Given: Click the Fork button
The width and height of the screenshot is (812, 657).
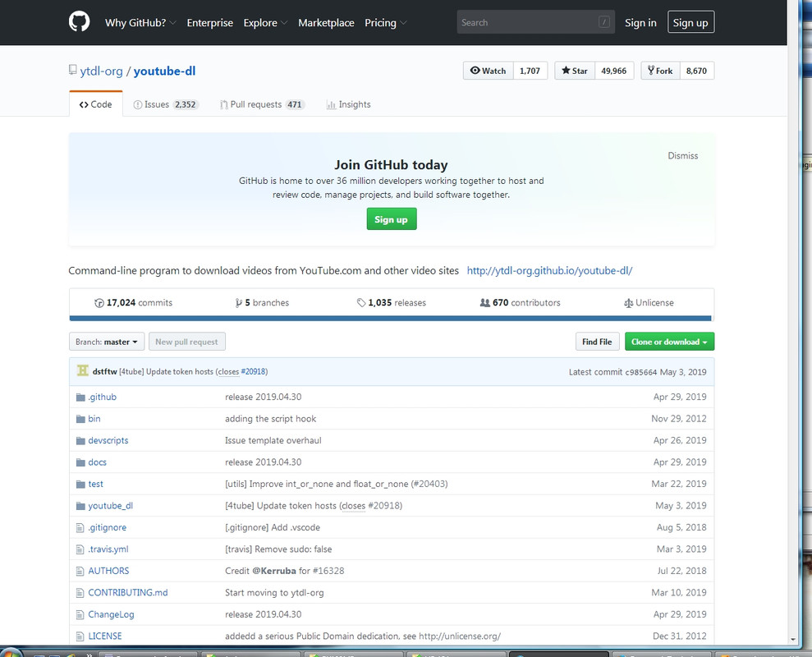Looking at the screenshot, I should (x=660, y=71).
